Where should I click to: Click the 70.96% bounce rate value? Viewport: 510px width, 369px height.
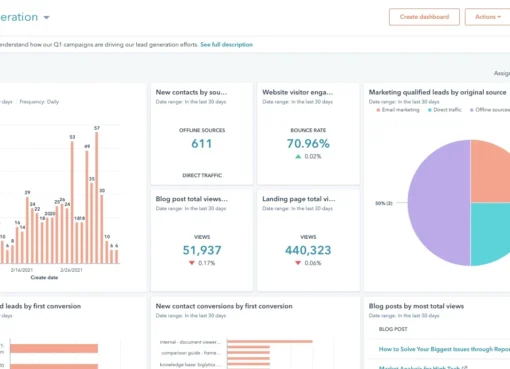tap(308, 144)
